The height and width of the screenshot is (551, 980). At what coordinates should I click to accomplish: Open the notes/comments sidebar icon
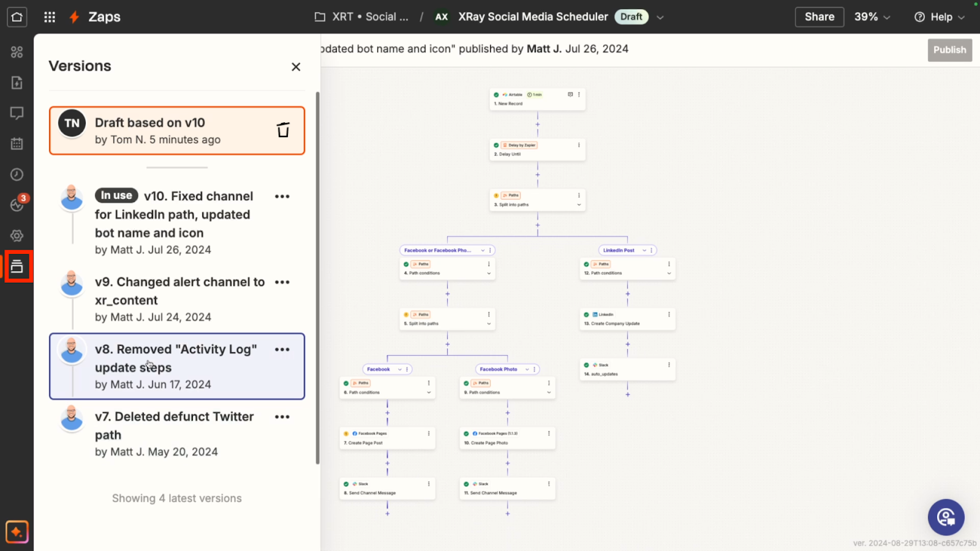point(17,113)
